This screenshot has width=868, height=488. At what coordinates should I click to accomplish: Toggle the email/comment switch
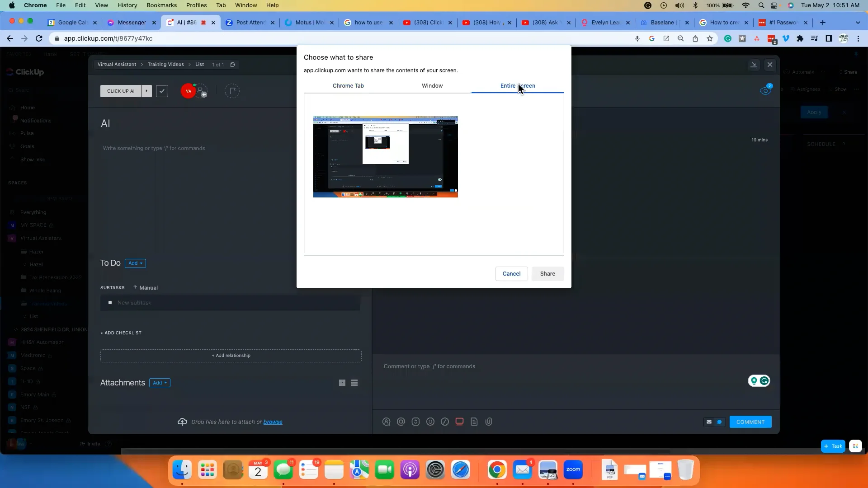[x=714, y=422]
